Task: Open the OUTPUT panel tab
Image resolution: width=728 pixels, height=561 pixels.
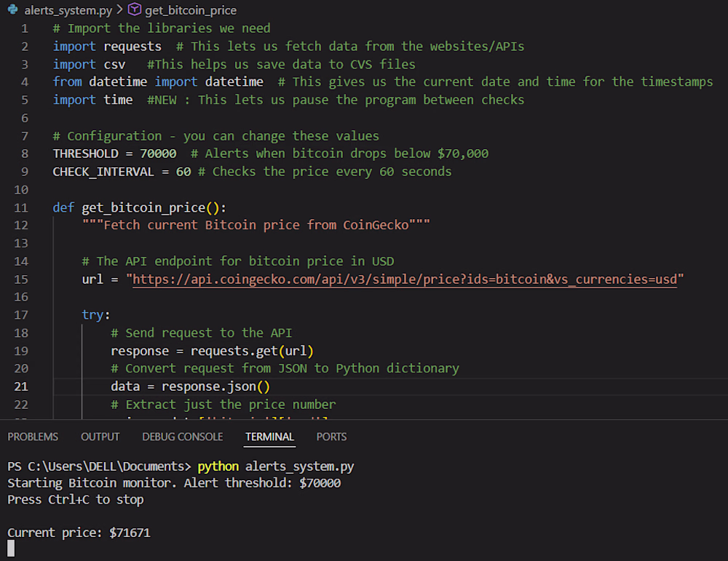Action: (x=100, y=437)
